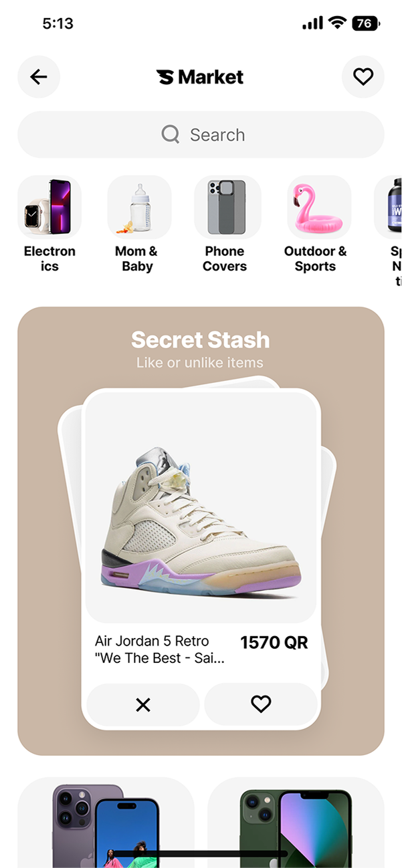Screen dimensions: 402x868
Task: Dislike the Air Jordan with X button
Action: [143, 704]
